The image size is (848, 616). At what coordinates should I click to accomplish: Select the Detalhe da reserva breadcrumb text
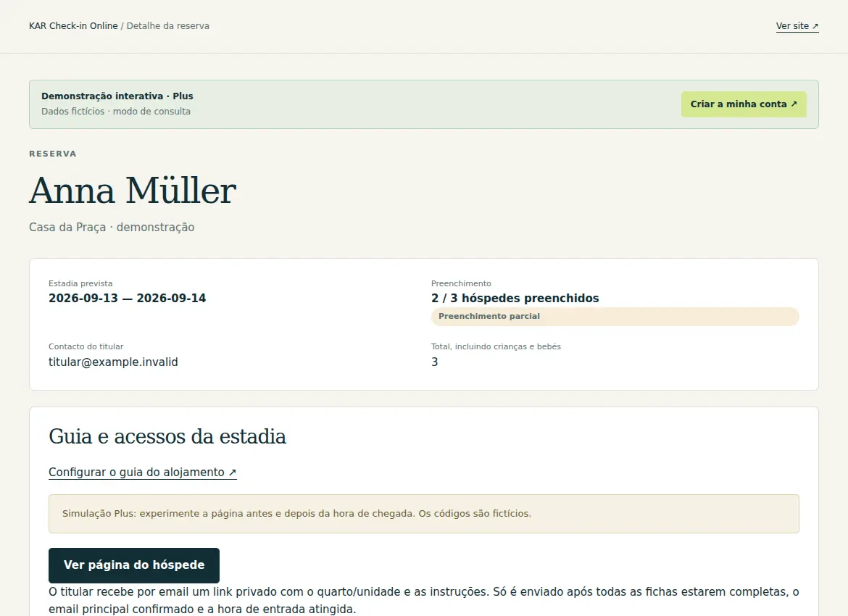pyautogui.click(x=167, y=26)
